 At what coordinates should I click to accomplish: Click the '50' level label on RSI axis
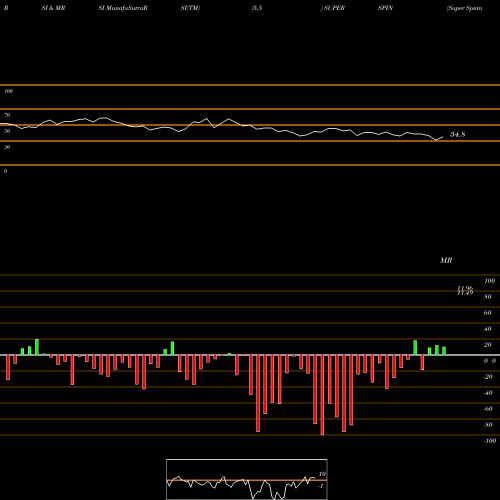pyautogui.click(x=7, y=131)
